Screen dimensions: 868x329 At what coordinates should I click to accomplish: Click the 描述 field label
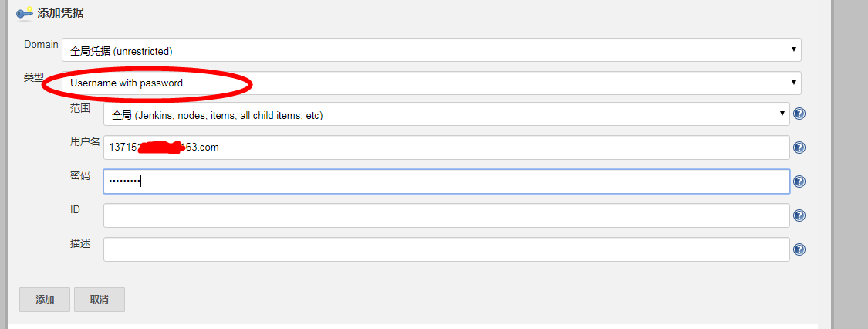point(80,243)
